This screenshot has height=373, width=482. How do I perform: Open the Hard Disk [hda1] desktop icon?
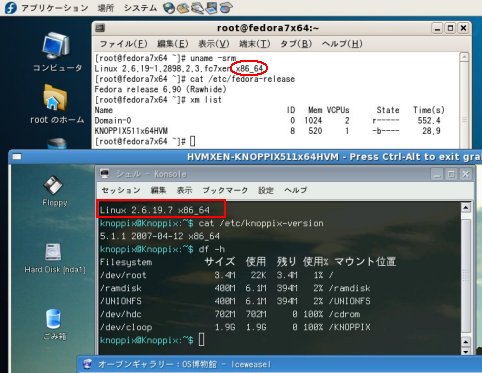tap(55, 258)
